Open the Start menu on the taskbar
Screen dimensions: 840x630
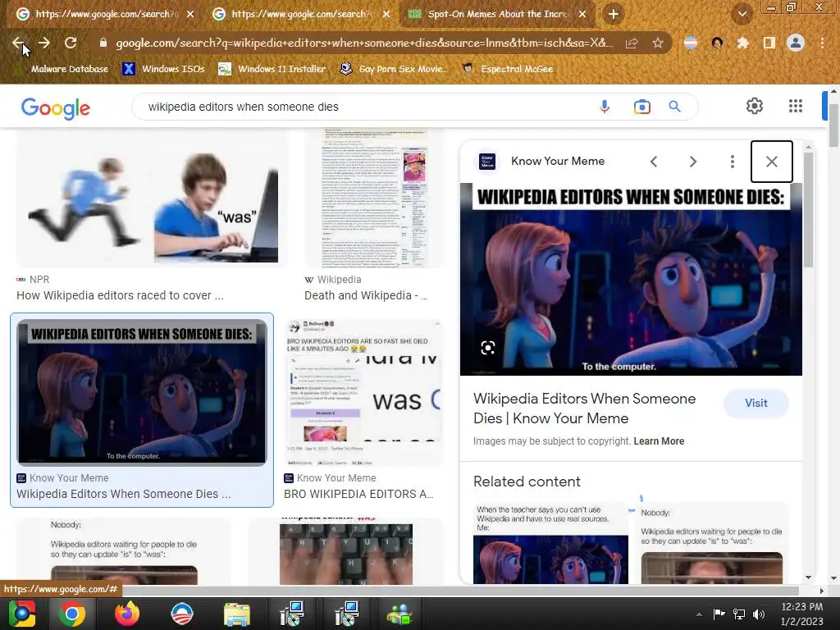(22, 614)
